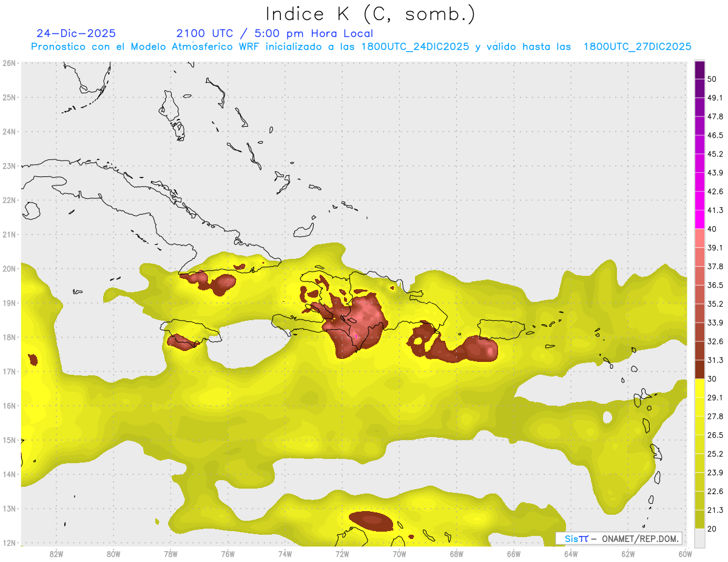
Task: Pick the bright yellow swatch between 29.1 and 30
Action: pyautogui.click(x=699, y=388)
